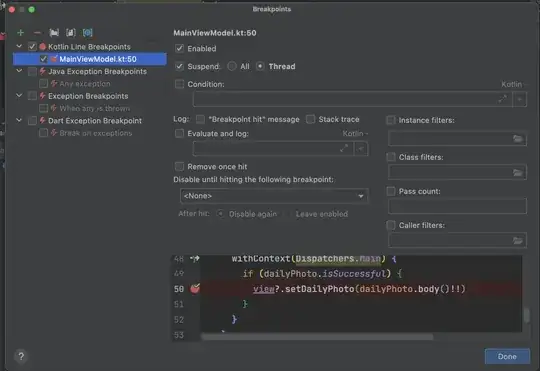Expand the Evaluate and log editor

tap(344, 148)
